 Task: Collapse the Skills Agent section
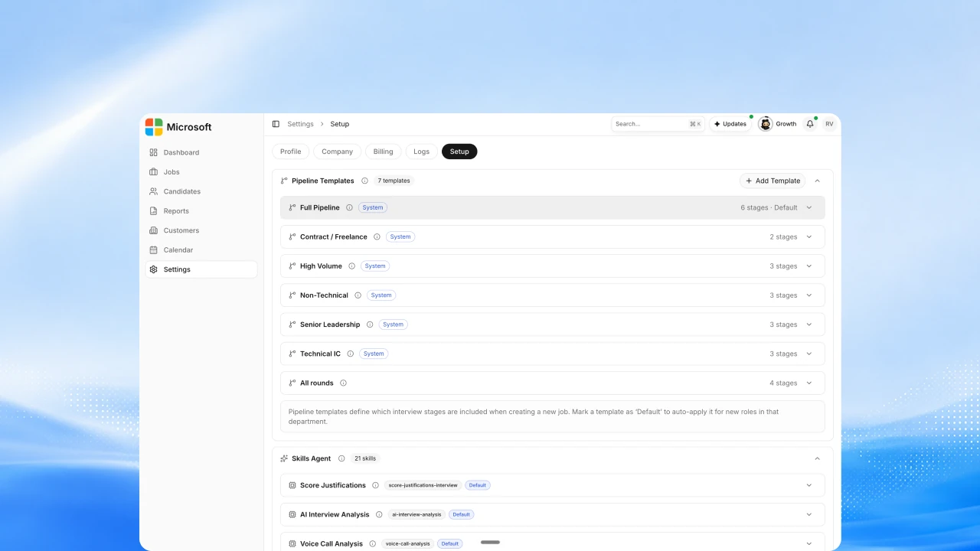[817, 458]
